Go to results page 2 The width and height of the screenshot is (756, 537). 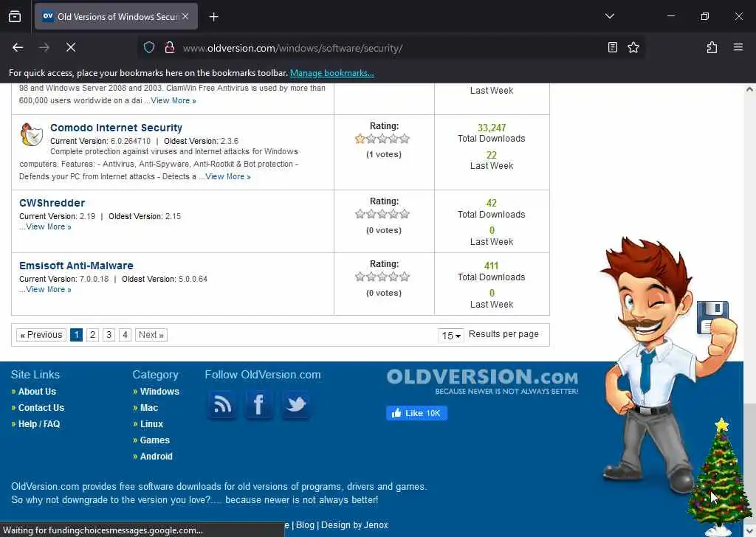click(x=92, y=335)
